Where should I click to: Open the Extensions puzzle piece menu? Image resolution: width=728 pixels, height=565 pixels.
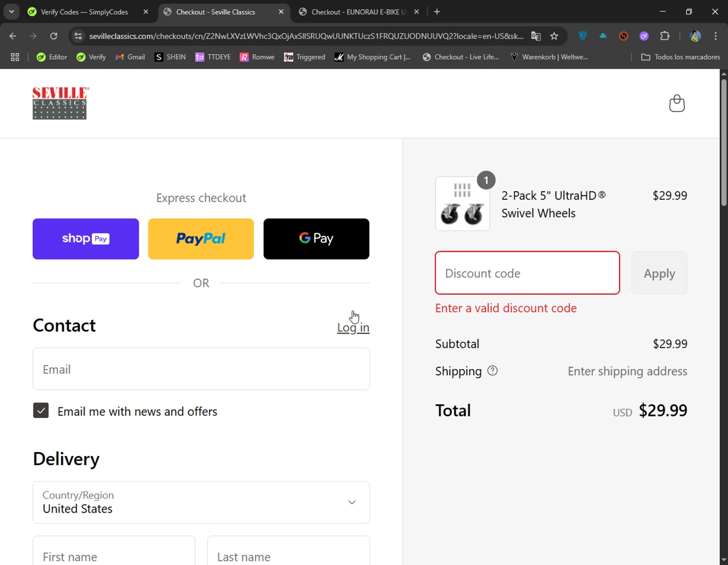pyautogui.click(x=665, y=36)
